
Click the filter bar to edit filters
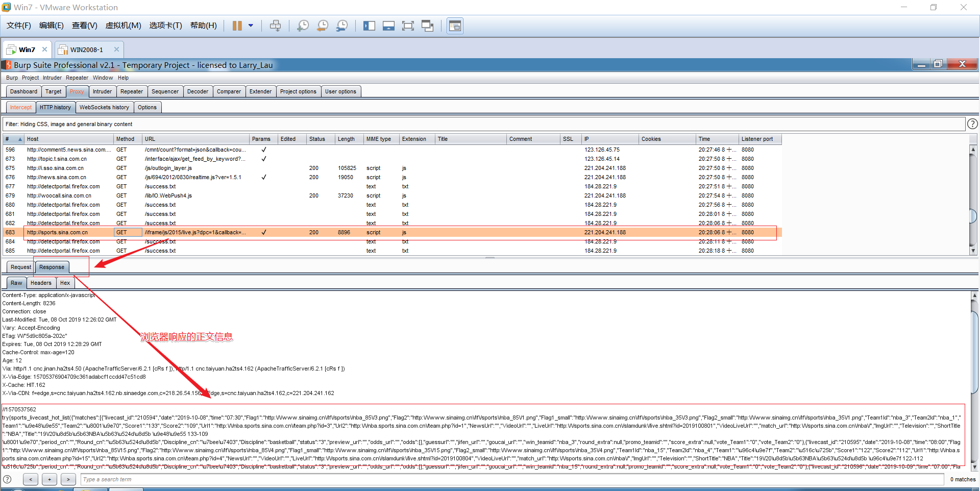point(483,124)
